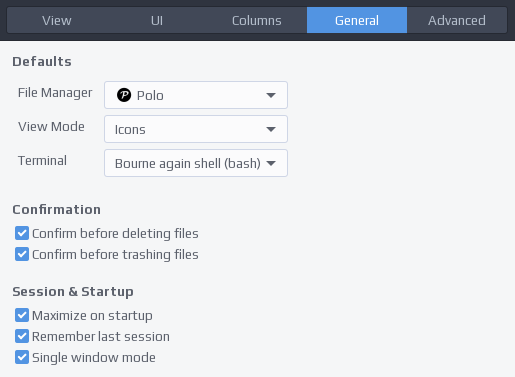Uncheck Confirm before trashing files

click(x=22, y=254)
